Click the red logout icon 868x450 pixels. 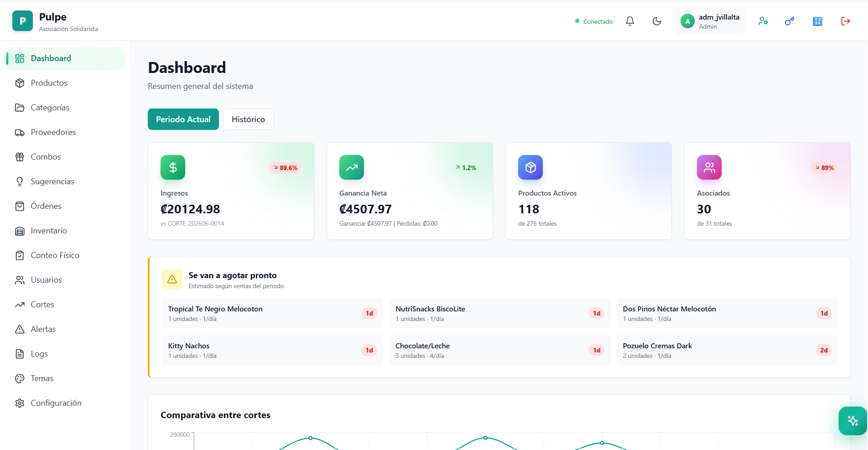pos(845,21)
